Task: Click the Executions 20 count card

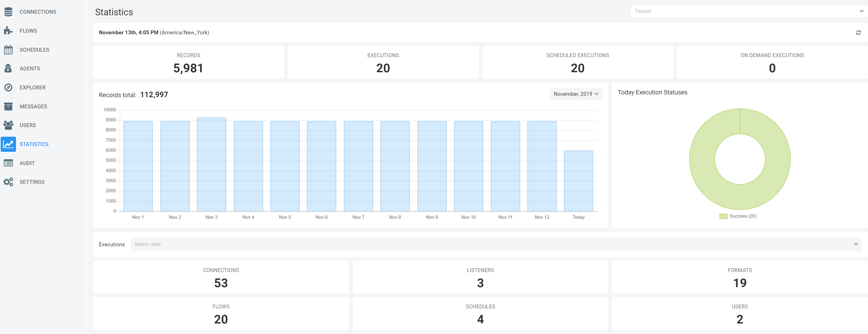Action: (x=383, y=62)
